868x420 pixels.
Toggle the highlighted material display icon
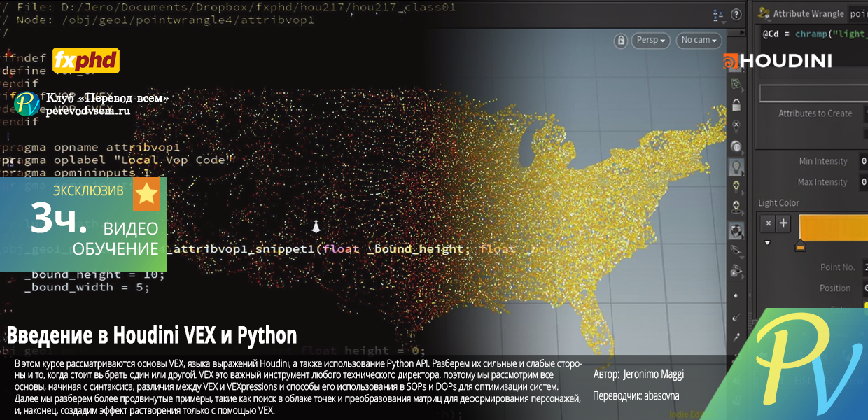coord(736,230)
